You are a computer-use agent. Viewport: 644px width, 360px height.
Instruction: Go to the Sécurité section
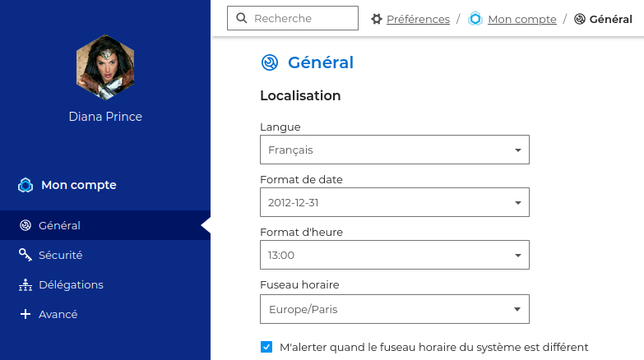pos(61,255)
